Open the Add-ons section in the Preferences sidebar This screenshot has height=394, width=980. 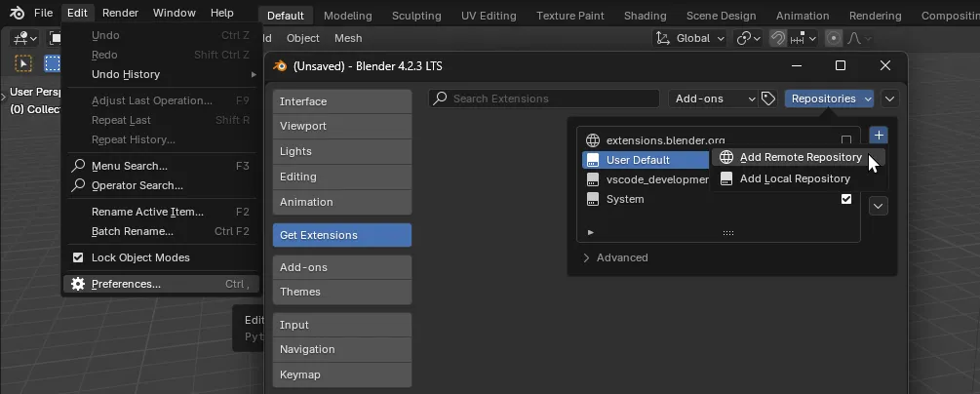pos(342,267)
